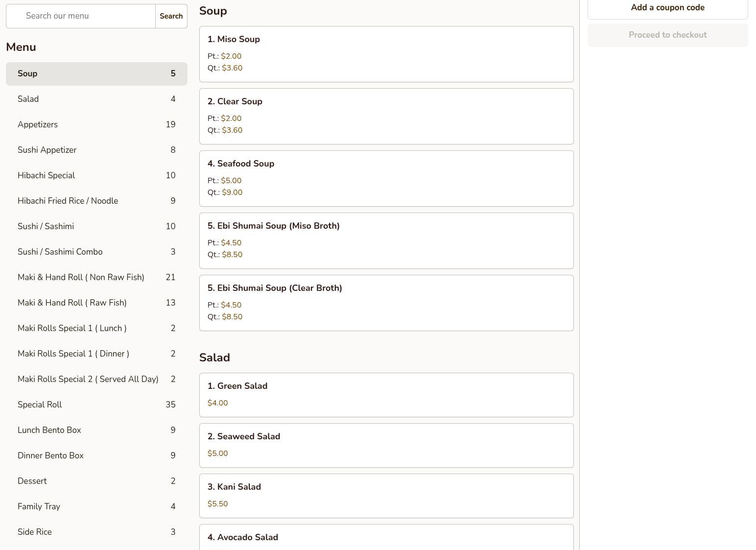Choose the 3. Kani Salad item
Image resolution: width=756 pixels, height=550 pixels.
coord(386,496)
